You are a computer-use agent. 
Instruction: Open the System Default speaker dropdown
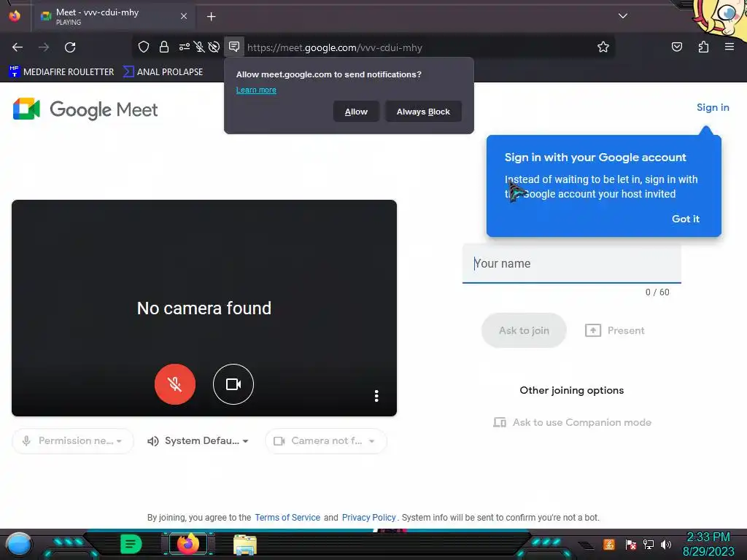pyautogui.click(x=198, y=441)
